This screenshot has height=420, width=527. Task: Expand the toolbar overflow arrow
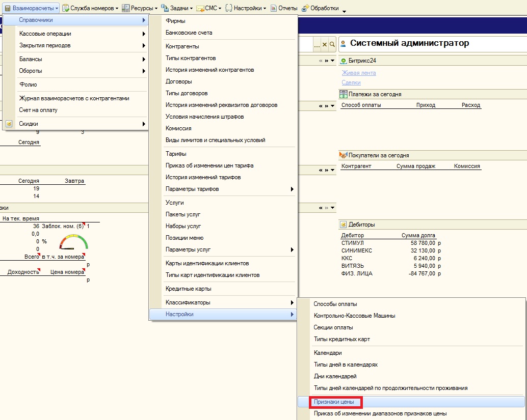[344, 11]
